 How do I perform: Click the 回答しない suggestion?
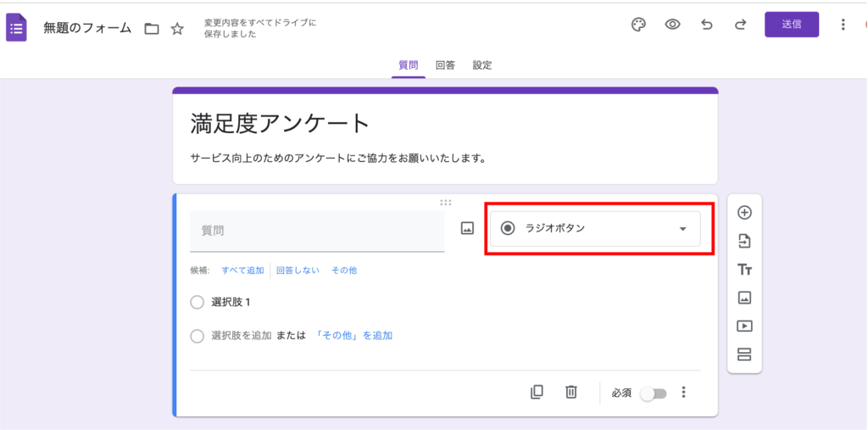pos(298,271)
